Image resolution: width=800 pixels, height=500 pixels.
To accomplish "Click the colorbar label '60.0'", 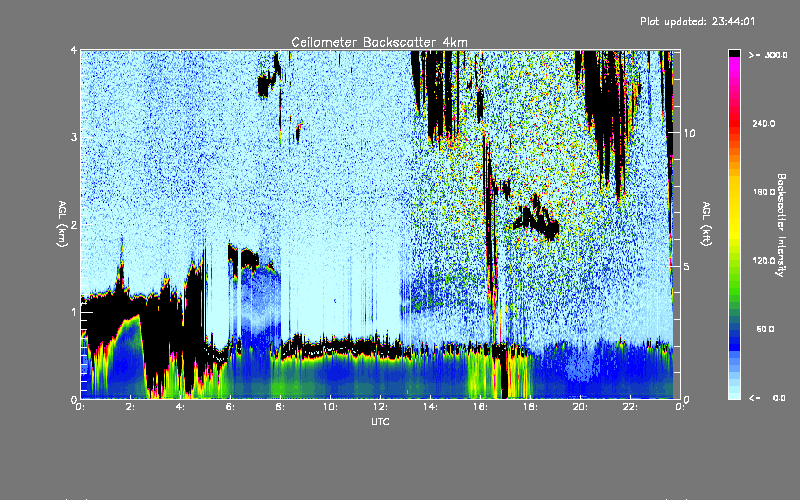I will pos(765,329).
